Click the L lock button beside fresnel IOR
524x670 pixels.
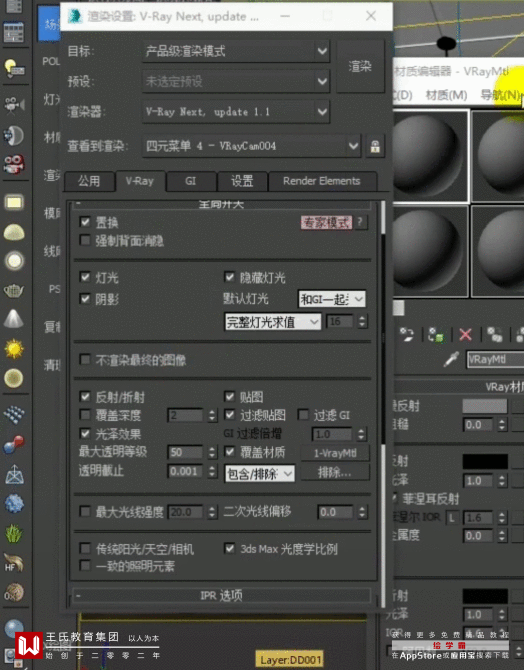click(451, 517)
